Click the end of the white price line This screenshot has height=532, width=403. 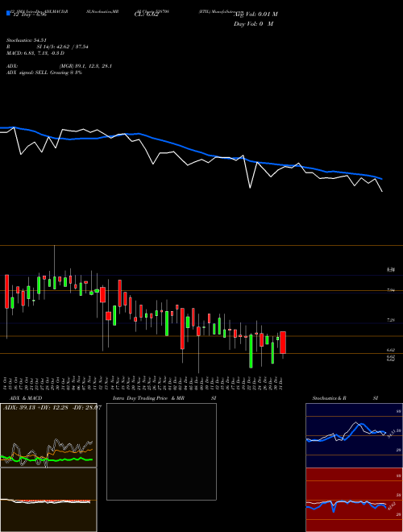382,192
